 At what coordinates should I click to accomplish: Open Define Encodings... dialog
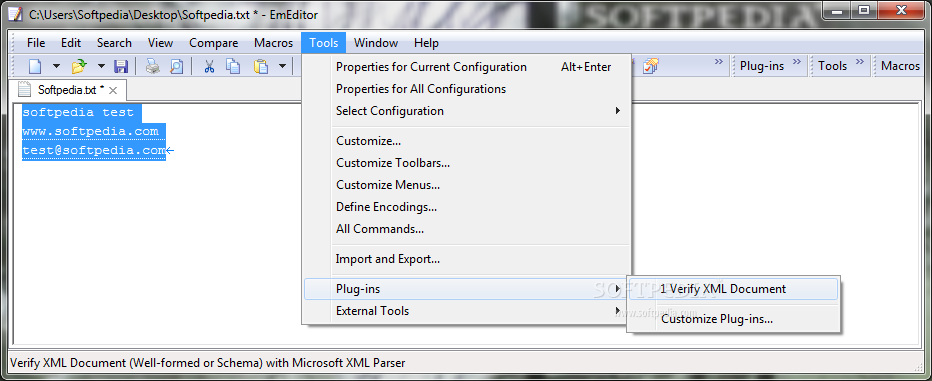pyautogui.click(x=467, y=207)
